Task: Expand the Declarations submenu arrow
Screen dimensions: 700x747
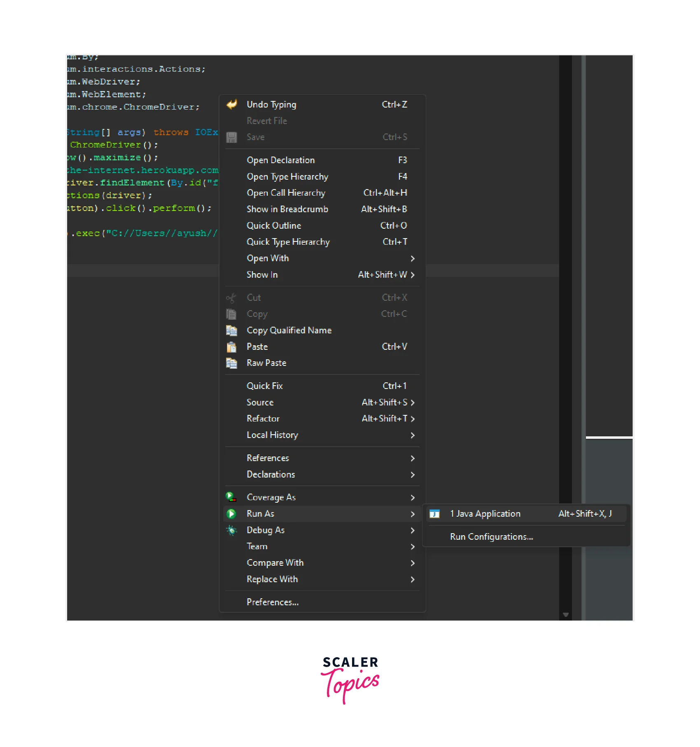Action: click(412, 475)
